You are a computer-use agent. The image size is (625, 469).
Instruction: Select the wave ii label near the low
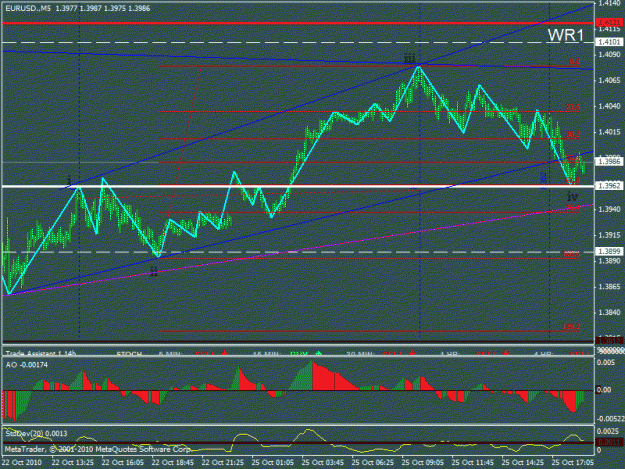(154, 272)
